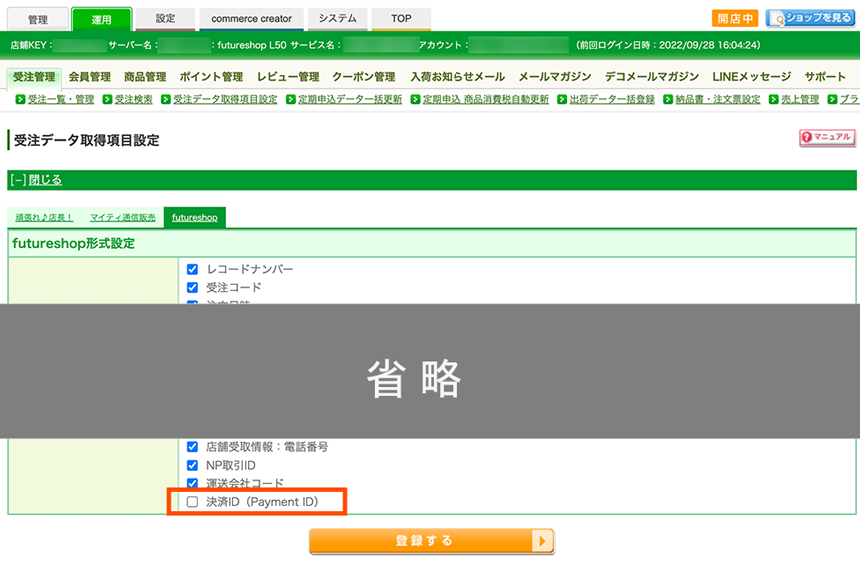Select the 運用 top tab

[101, 19]
